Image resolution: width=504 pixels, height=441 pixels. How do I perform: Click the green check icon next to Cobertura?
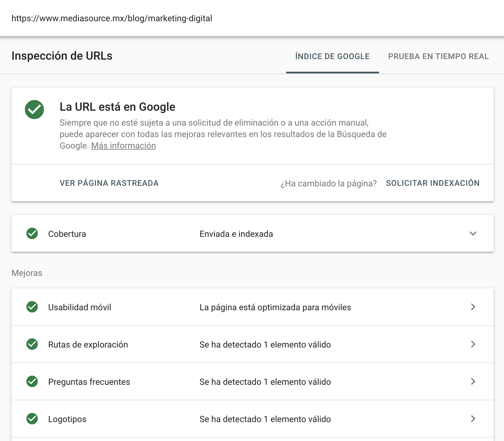[x=32, y=234]
